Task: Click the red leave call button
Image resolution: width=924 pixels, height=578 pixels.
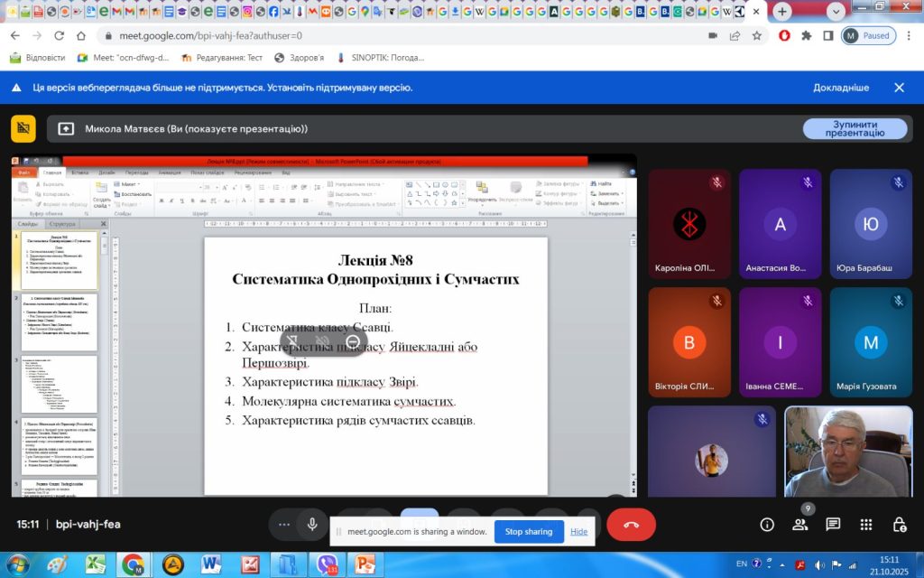Action: point(631,525)
